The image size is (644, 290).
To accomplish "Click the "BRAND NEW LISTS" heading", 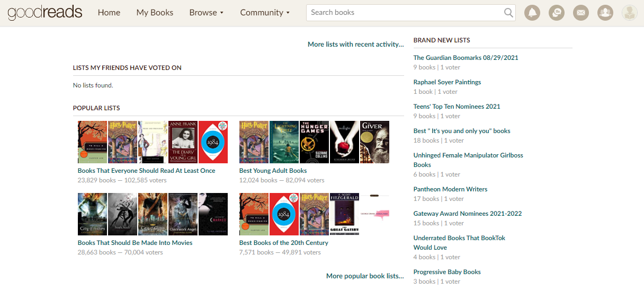I will tap(442, 40).
